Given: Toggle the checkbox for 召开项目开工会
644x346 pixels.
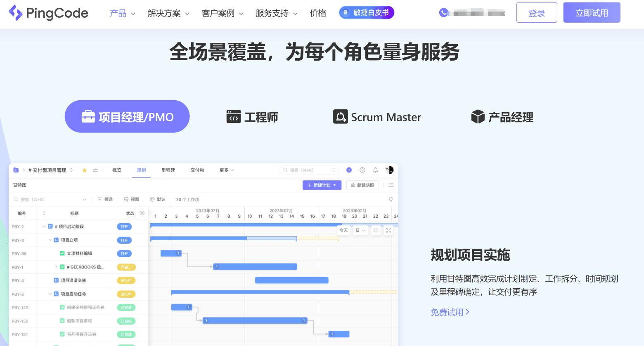Looking at the screenshot, I should pyautogui.click(x=62, y=334).
